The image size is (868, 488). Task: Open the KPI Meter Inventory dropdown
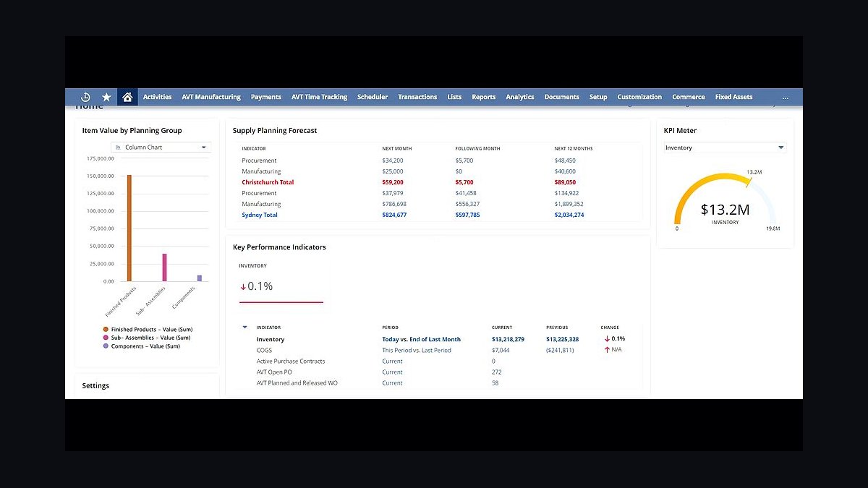tap(725, 147)
